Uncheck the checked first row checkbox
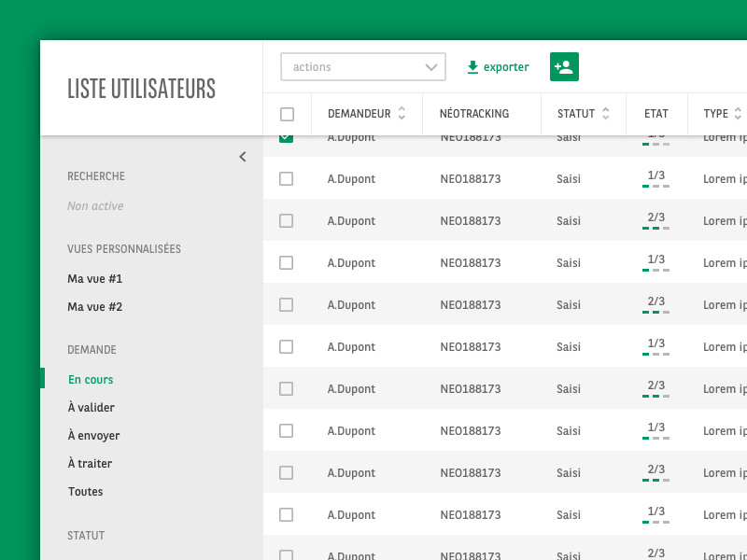 point(287,138)
